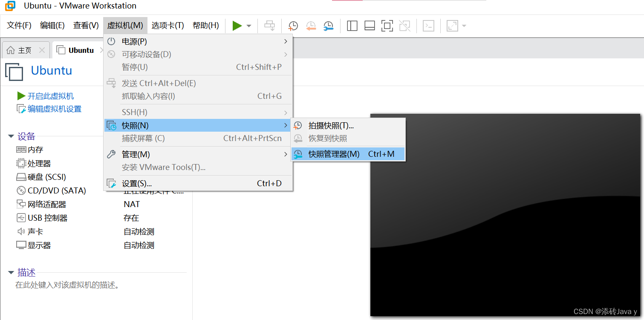Image resolution: width=644 pixels, height=320 pixels.
Task: Click 发送 Ctrl+Alt+Del(E) menu entry
Action: click(198, 83)
